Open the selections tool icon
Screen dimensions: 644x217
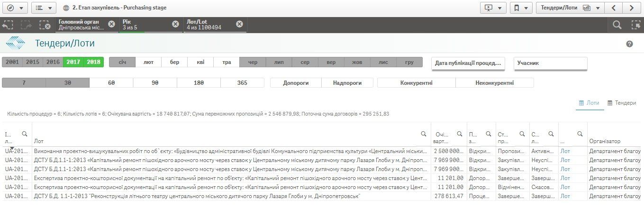tap(636, 25)
